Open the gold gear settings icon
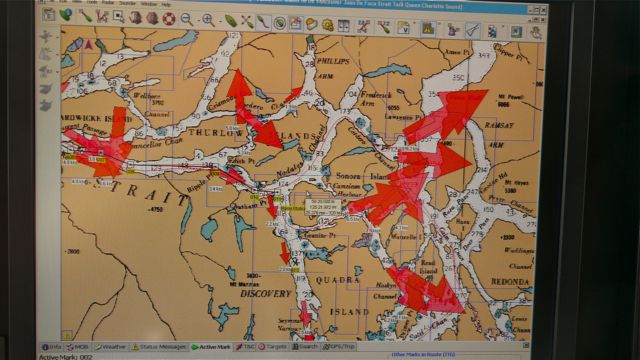This screenshot has height=360, width=640. pos(327,25)
